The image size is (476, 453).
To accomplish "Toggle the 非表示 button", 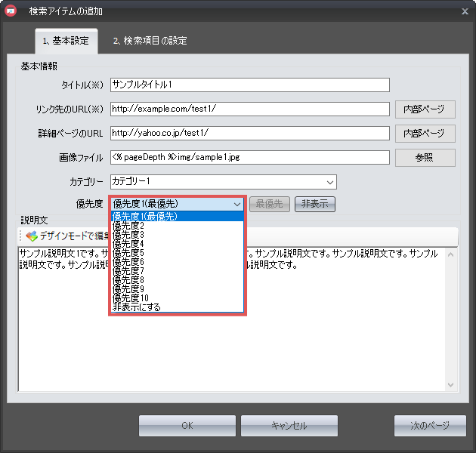I will tap(314, 204).
